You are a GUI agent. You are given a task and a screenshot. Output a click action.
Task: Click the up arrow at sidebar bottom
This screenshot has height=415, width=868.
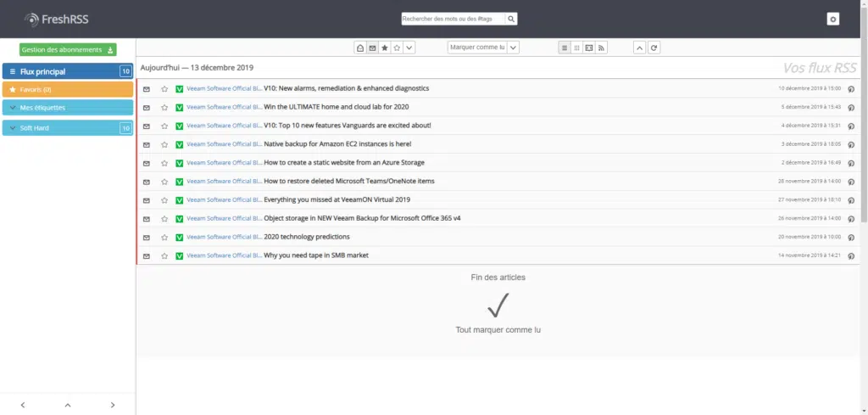68,405
